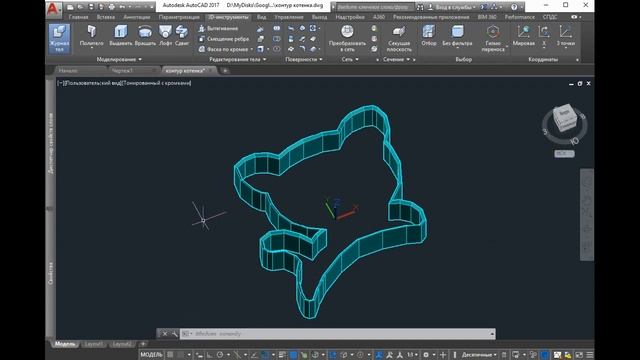Viewport: 640px width, 360px height.
Task: Select the Лофт (Loft) tool
Action: [165, 36]
